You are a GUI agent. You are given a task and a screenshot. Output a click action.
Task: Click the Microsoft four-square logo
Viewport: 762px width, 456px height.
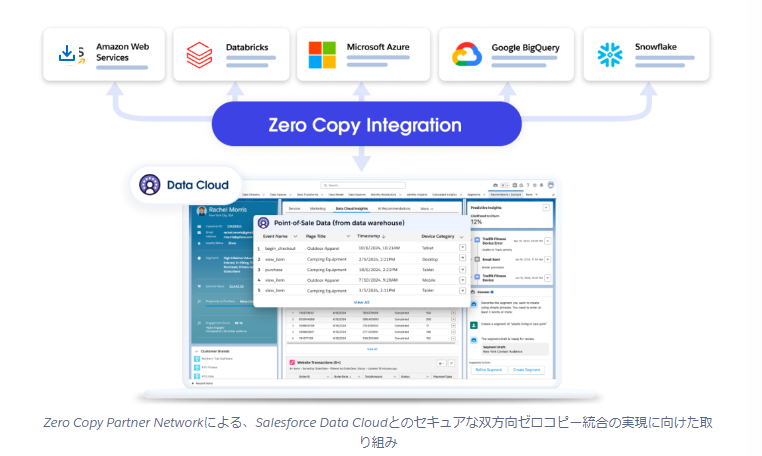(322, 54)
